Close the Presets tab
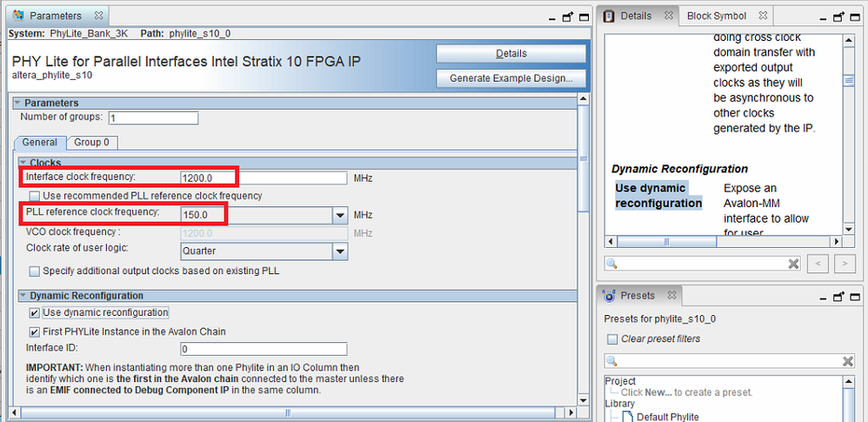This screenshot has width=868, height=422. [x=671, y=295]
